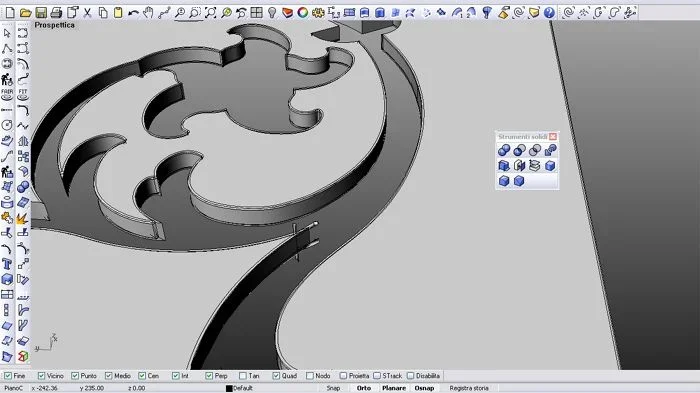Screen dimensions: 700x393
Task: Click the New document icon
Action: pos(10,13)
